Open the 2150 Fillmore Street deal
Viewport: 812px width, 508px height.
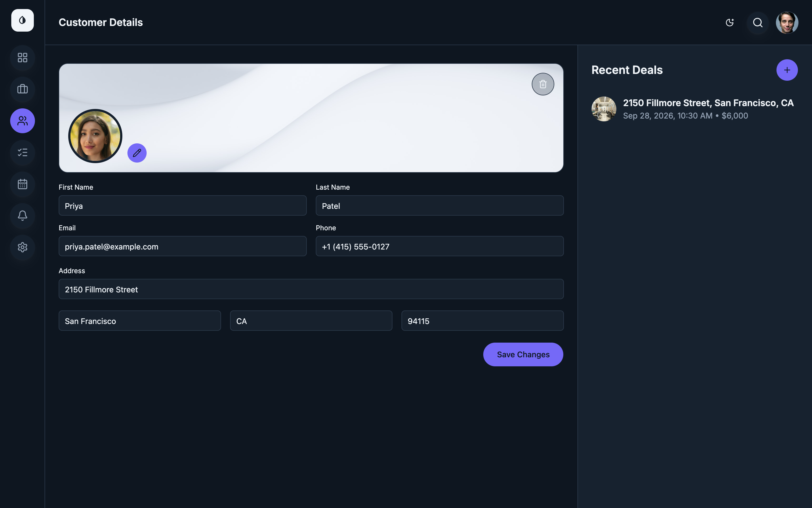[694, 109]
